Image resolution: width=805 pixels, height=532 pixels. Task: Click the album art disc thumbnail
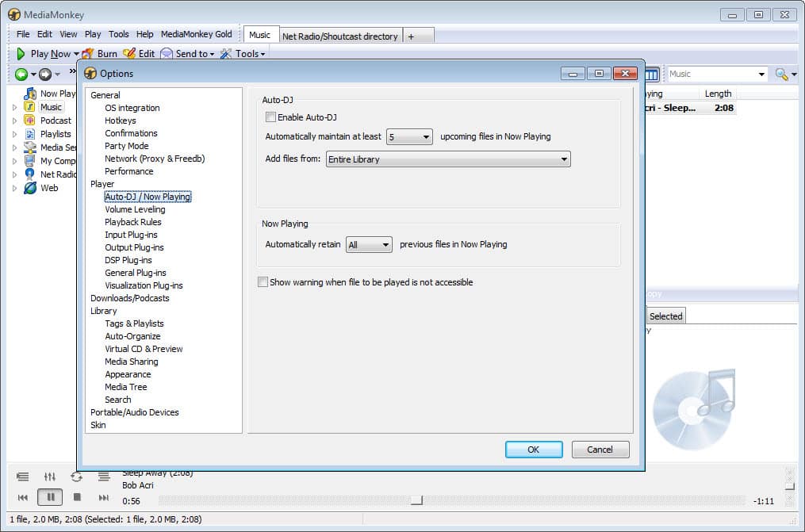[694, 410]
